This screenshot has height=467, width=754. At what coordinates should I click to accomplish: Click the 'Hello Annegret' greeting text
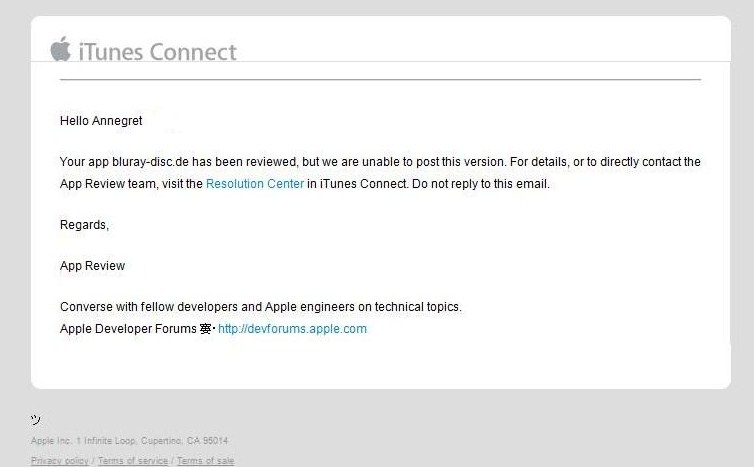(x=101, y=121)
